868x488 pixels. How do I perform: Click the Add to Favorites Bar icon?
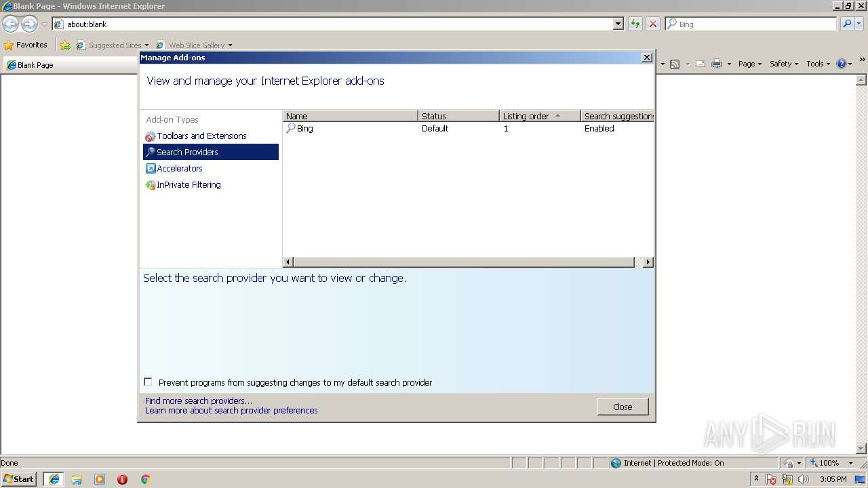point(65,45)
